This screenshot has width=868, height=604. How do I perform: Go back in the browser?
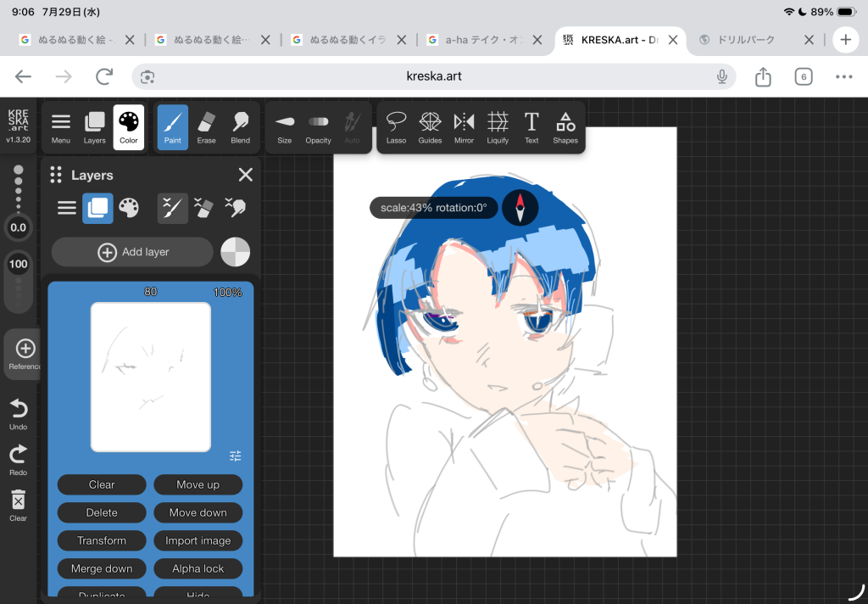click(x=23, y=76)
